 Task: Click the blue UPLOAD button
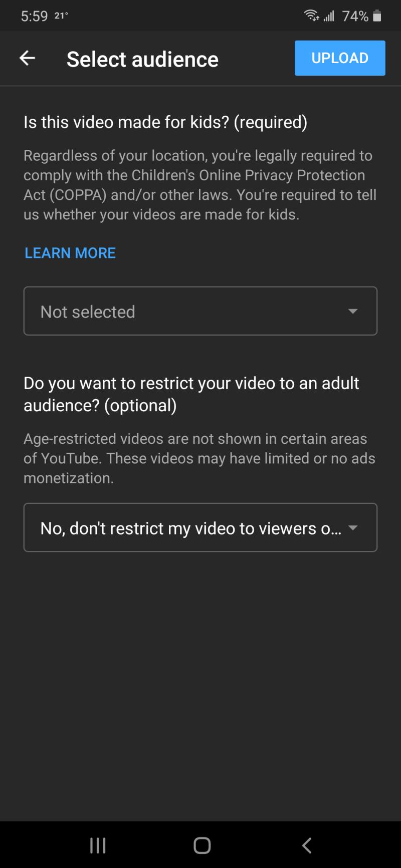click(x=340, y=58)
